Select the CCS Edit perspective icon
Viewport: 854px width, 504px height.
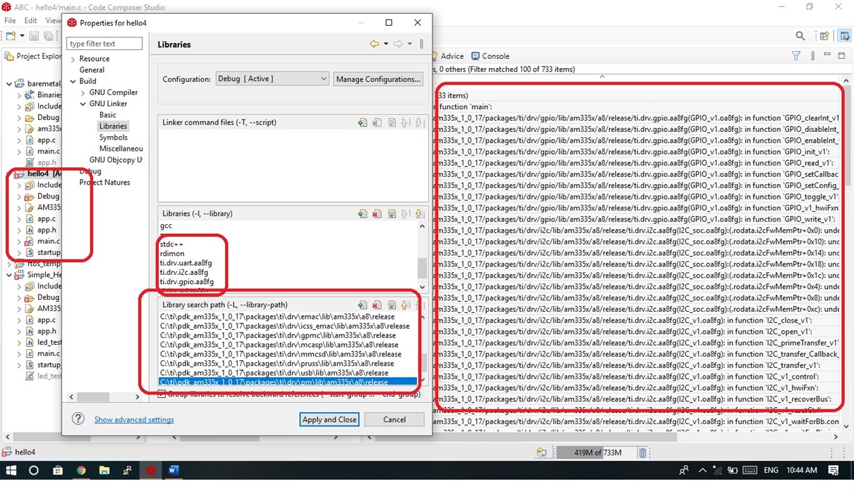[845, 36]
